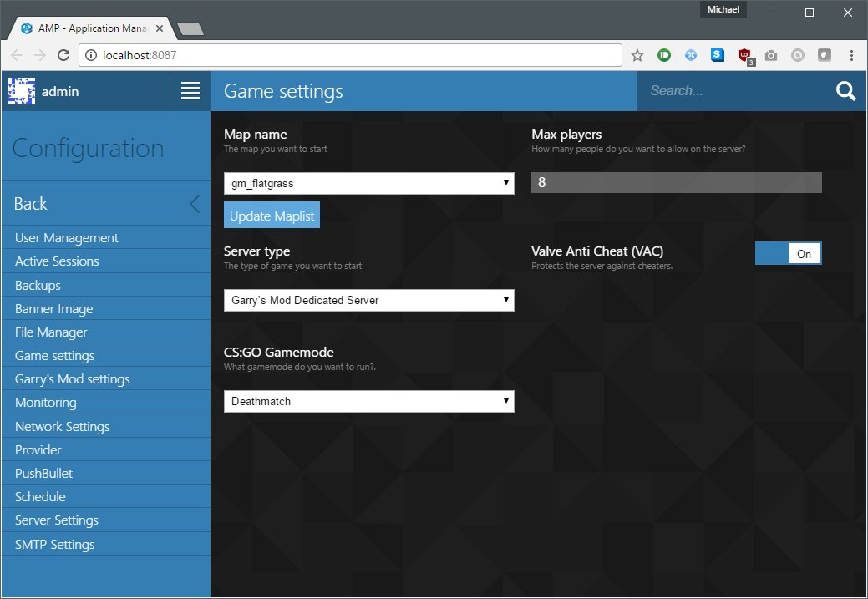Open Backups in sidebar
868x599 pixels.
[x=106, y=285]
